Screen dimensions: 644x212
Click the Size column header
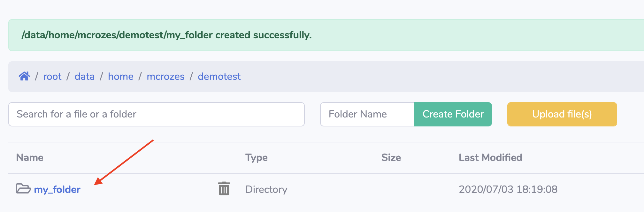click(391, 157)
